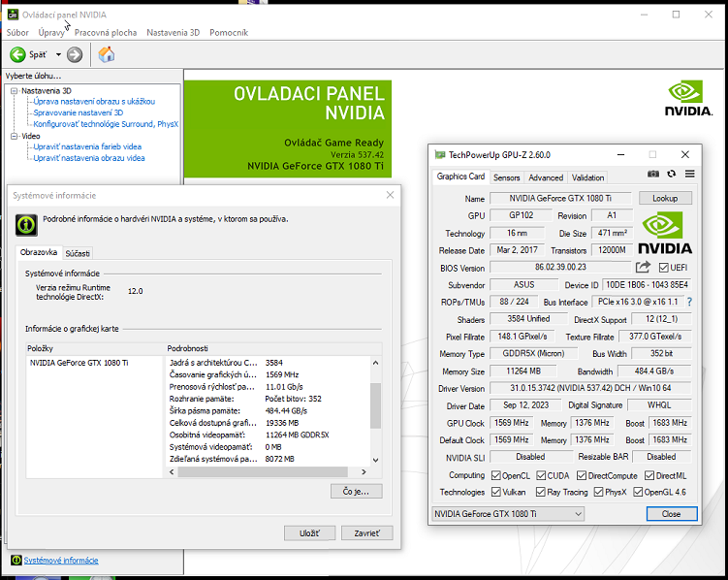Viewport: 728px width, 580px height.
Task: Toggle the OpenCL checkbox
Action: click(x=496, y=475)
